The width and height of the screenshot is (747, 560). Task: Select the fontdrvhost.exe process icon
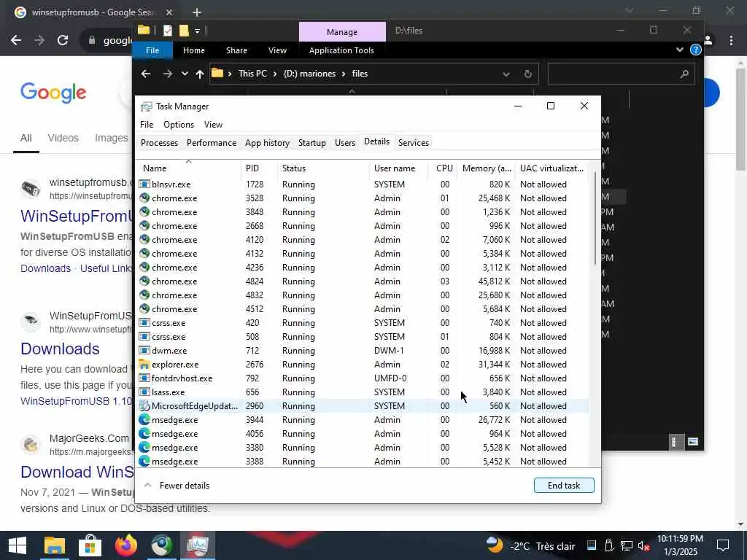[x=144, y=378]
